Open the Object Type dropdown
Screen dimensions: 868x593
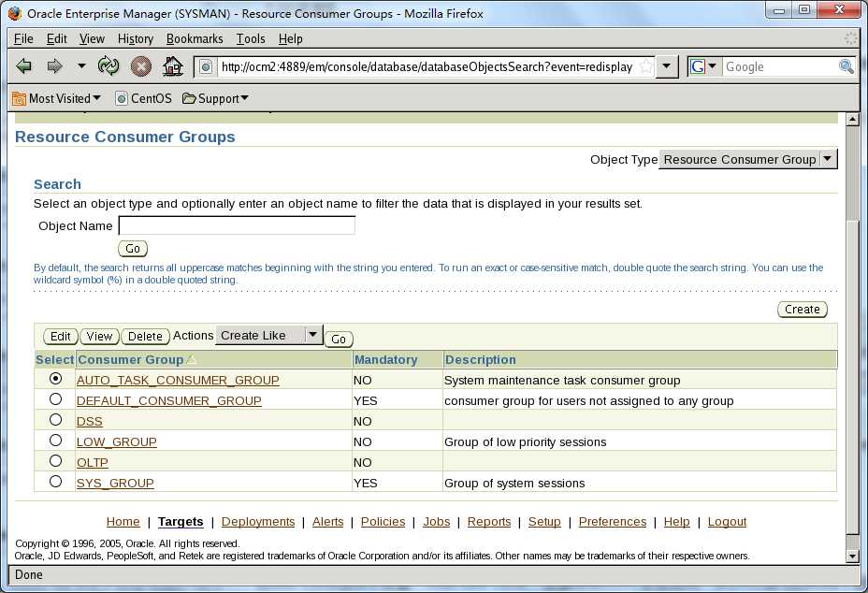pos(747,159)
